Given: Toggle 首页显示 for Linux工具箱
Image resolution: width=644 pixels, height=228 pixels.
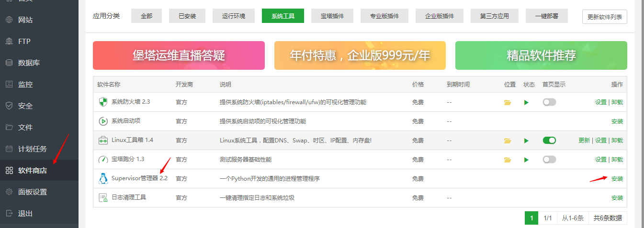Looking at the screenshot, I should click(x=549, y=141).
